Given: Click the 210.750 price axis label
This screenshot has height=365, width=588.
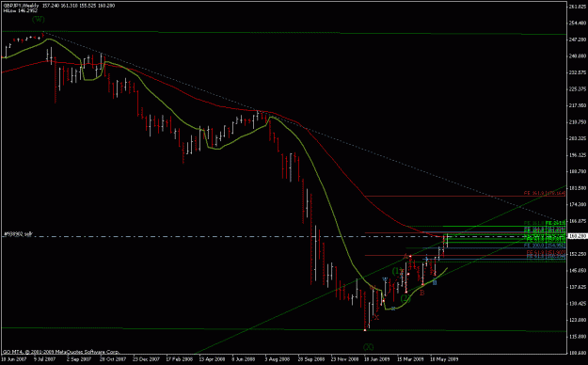Looking at the screenshot, I should coord(578,122).
